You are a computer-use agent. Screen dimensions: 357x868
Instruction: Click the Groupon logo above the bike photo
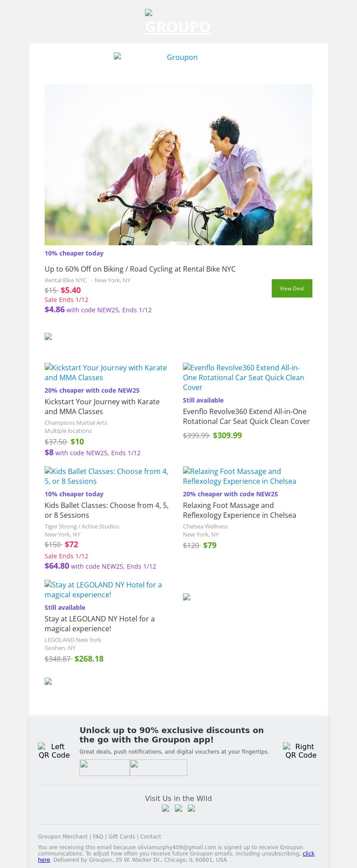(178, 57)
